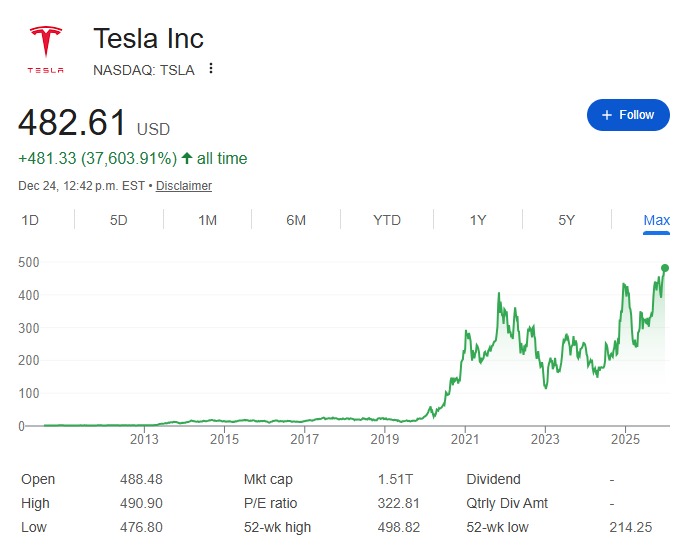Open the three-dot more options menu
Image resolution: width=683 pixels, height=557 pixels.
[211, 69]
